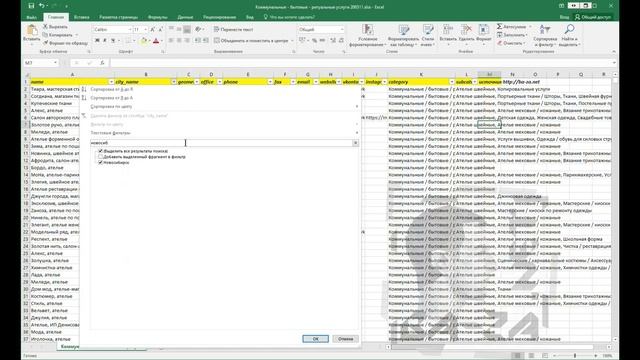
Task: Select cell 'Купеческие ткани' in column A
Action: [x=55, y=103]
